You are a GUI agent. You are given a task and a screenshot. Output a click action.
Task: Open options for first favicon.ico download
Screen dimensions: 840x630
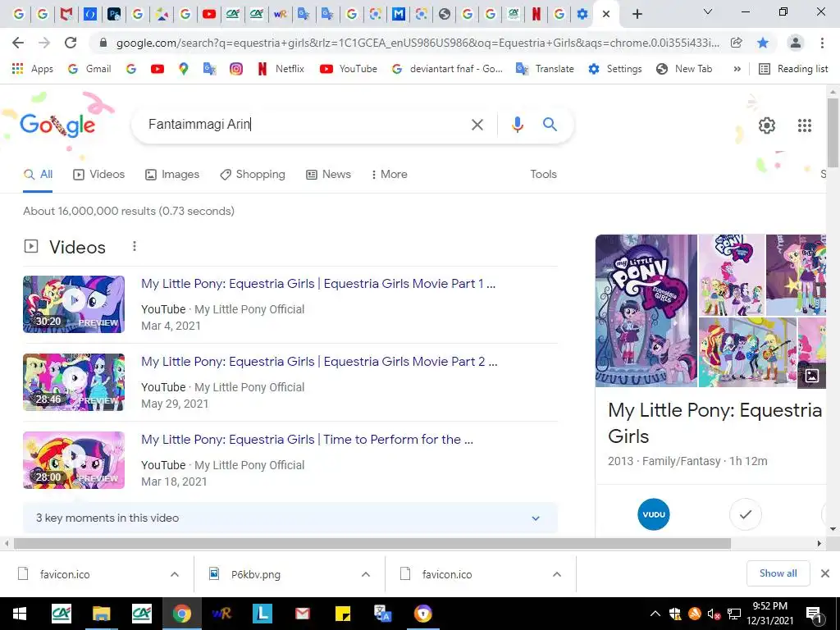click(175, 574)
